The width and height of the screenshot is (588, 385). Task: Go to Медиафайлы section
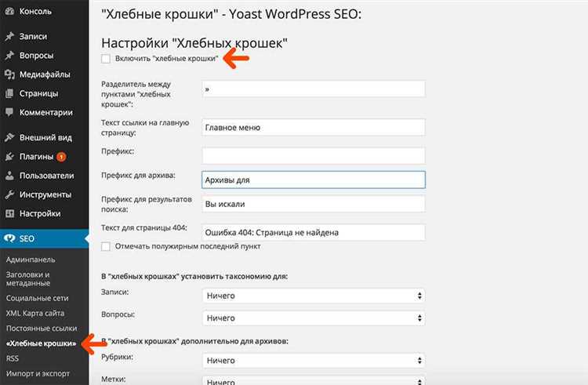[44, 74]
